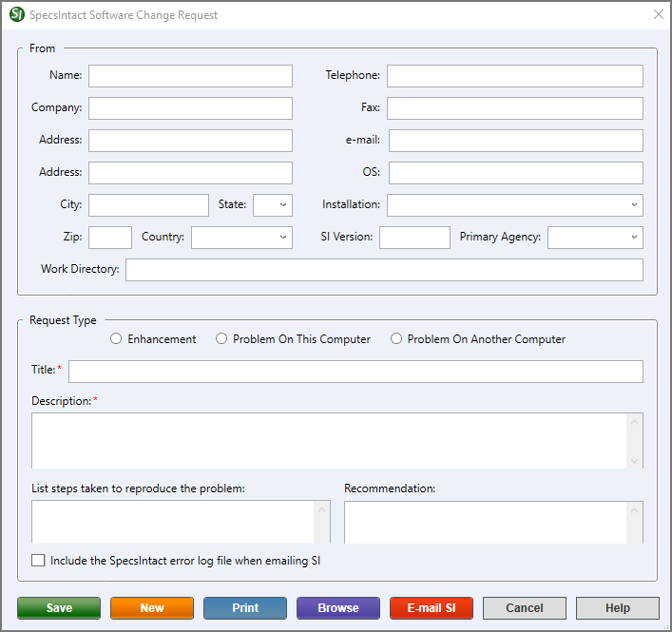Click the orange New button
The height and width of the screenshot is (632, 672).
[152, 608]
